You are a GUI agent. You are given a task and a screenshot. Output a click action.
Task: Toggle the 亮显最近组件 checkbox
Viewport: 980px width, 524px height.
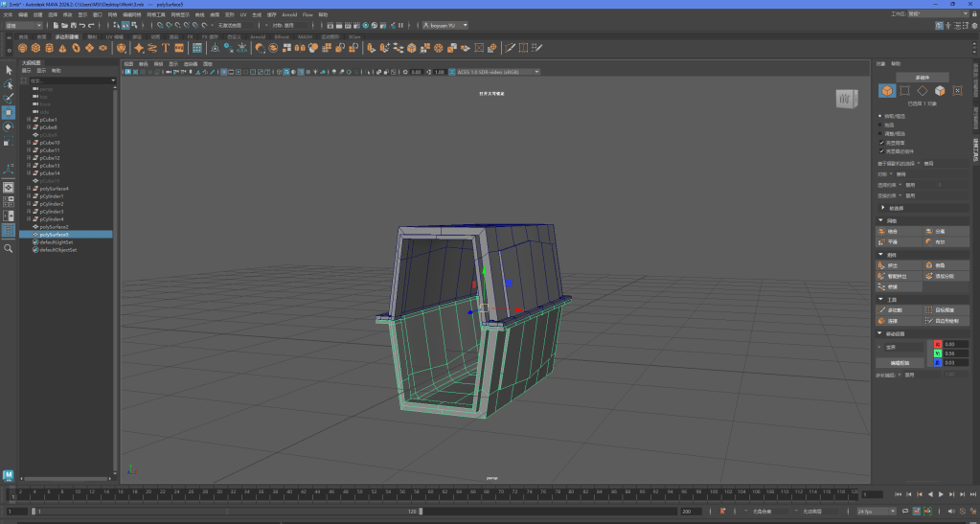point(881,150)
